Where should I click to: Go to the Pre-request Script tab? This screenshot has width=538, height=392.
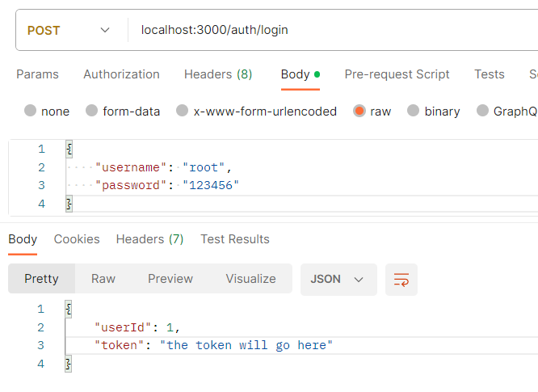397,74
